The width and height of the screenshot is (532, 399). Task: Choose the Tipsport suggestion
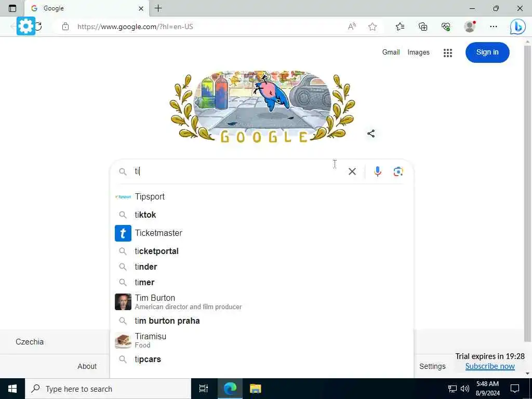[x=262, y=197]
